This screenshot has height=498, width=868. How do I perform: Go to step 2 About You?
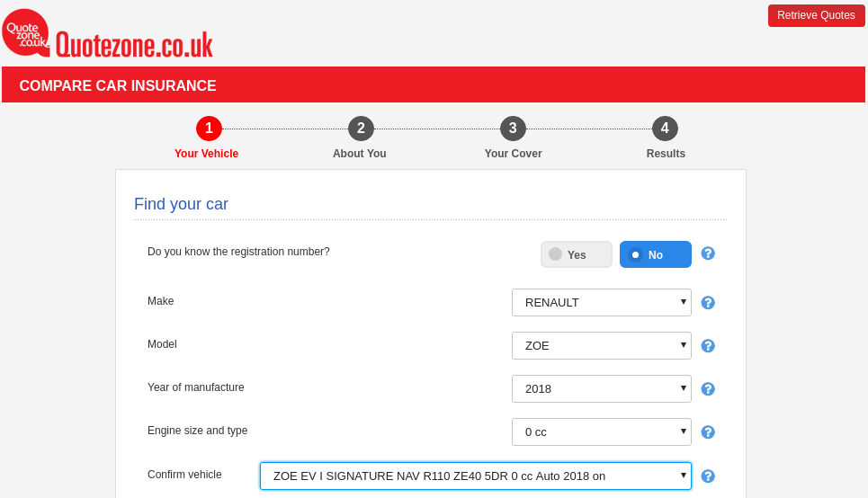click(x=361, y=129)
